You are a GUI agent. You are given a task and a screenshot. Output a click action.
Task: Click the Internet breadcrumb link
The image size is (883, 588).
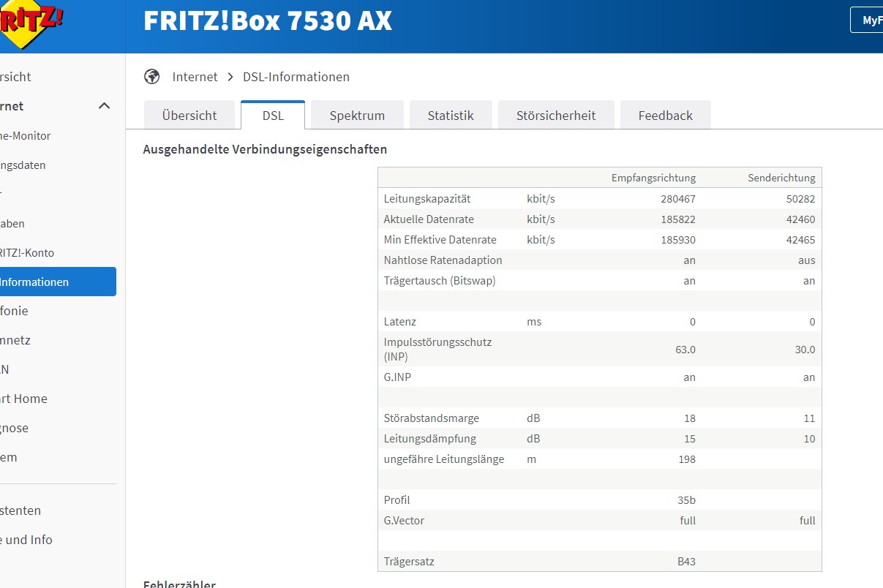pyautogui.click(x=195, y=77)
